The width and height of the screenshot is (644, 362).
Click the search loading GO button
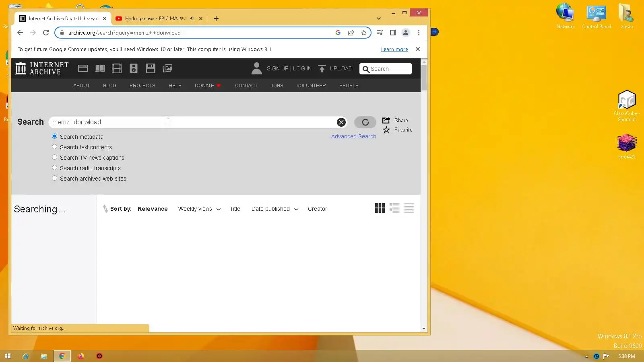coord(365,122)
